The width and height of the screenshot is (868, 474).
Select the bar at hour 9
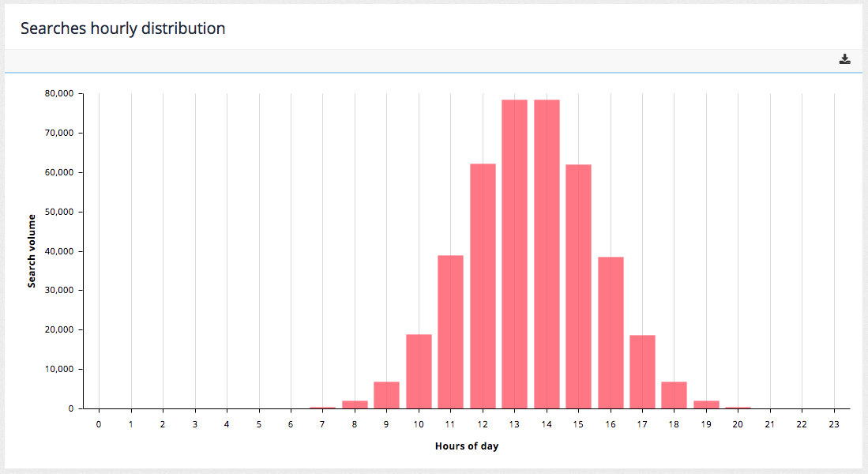[x=387, y=395]
